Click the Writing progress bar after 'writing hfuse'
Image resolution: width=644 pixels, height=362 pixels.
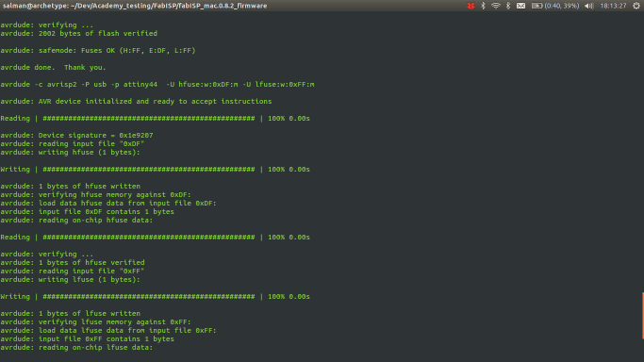click(x=156, y=169)
